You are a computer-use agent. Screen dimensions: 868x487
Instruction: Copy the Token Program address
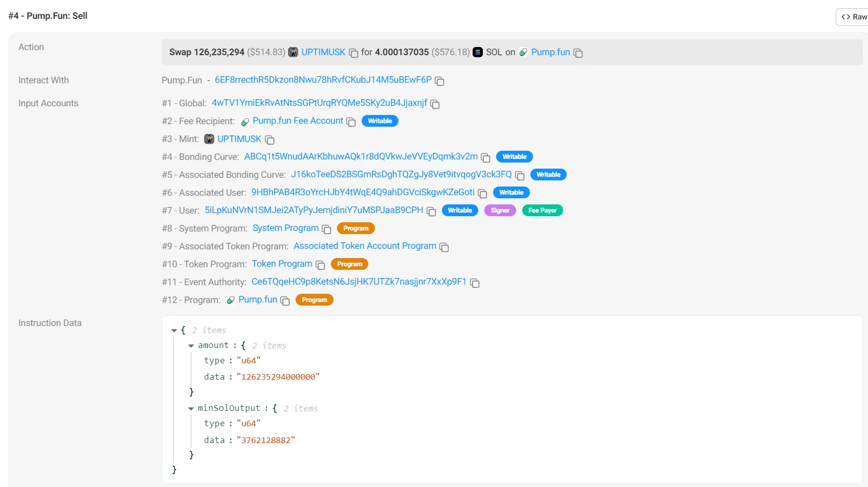click(x=320, y=265)
